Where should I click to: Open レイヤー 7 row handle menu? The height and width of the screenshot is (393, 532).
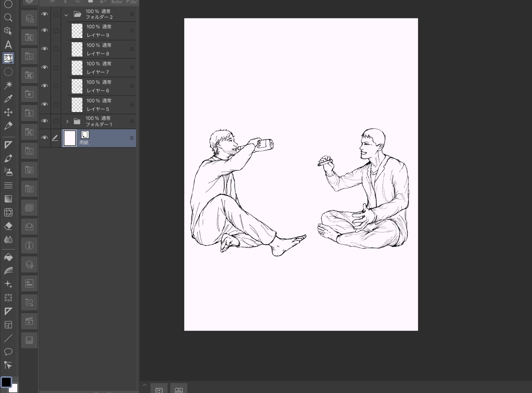[132, 68]
